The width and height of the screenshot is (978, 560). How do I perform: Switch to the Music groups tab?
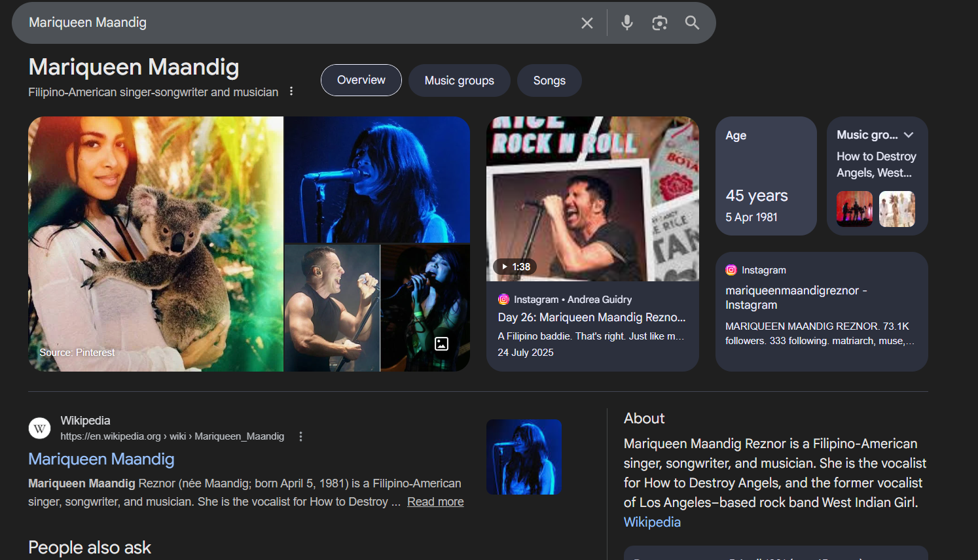tap(460, 80)
